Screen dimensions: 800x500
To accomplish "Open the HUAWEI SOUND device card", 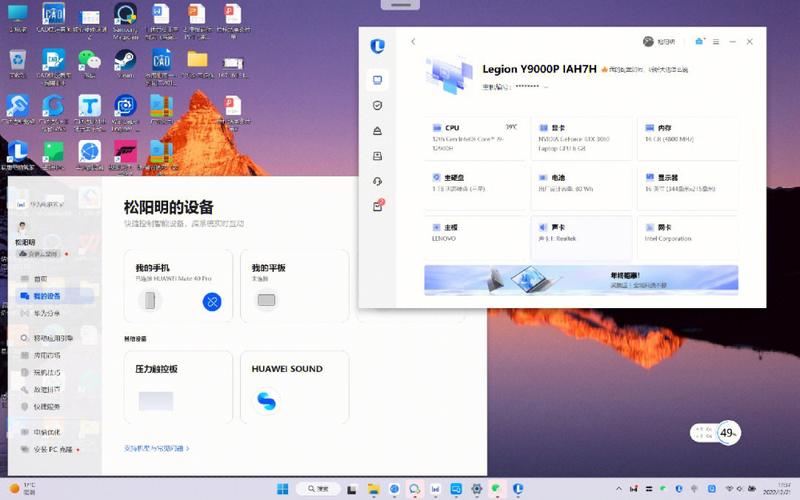I will [x=294, y=387].
